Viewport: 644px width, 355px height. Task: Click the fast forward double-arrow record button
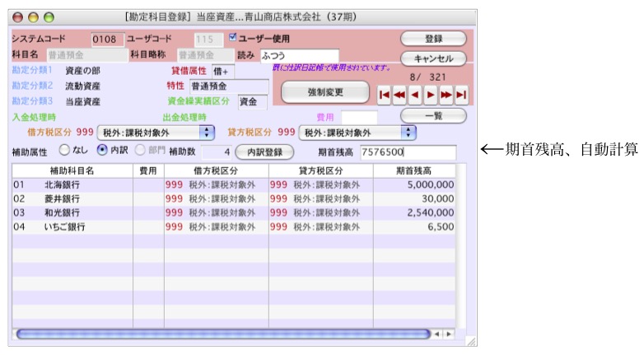(446, 95)
